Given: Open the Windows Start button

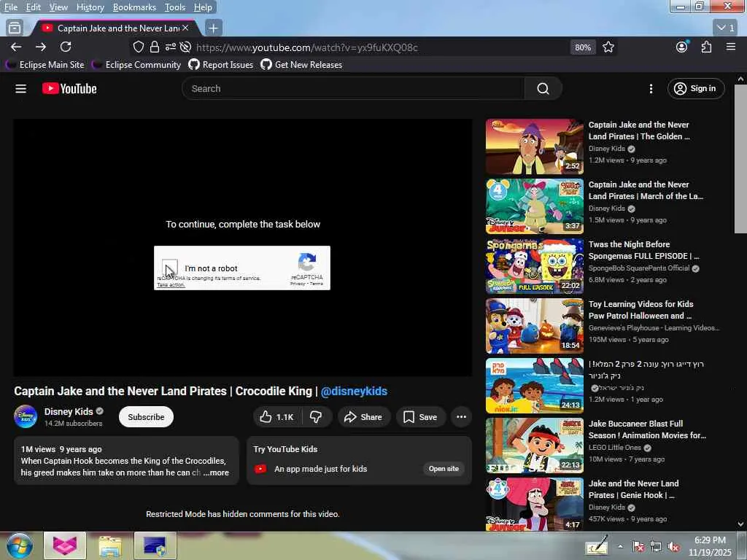Looking at the screenshot, I should tap(20, 545).
